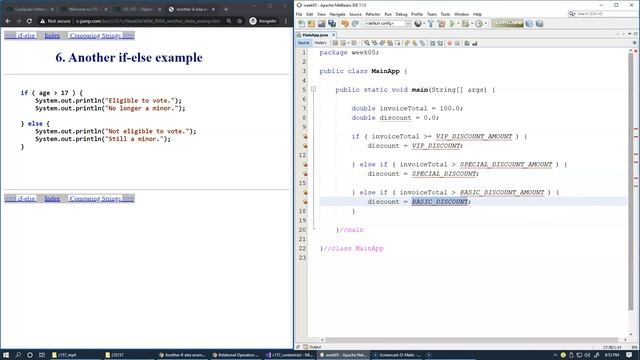Reload the page in the Chrome window
Image resolution: width=640 pixels, height=360 pixels.
coord(29,21)
